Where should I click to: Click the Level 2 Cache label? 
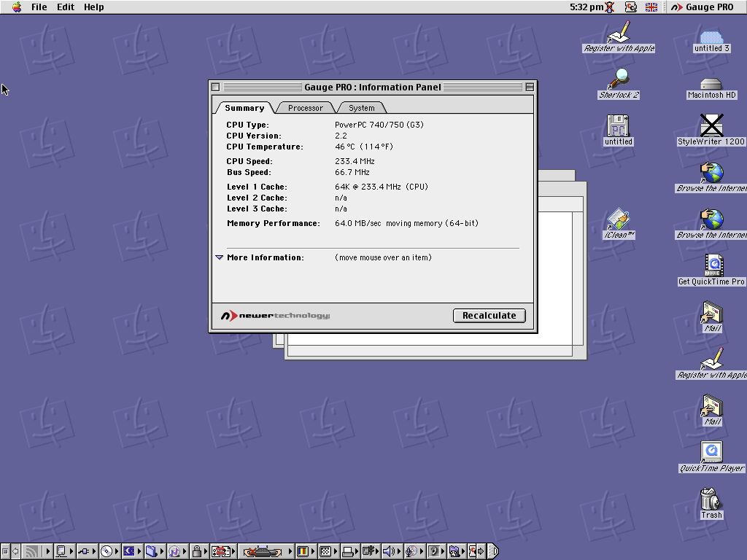point(258,198)
